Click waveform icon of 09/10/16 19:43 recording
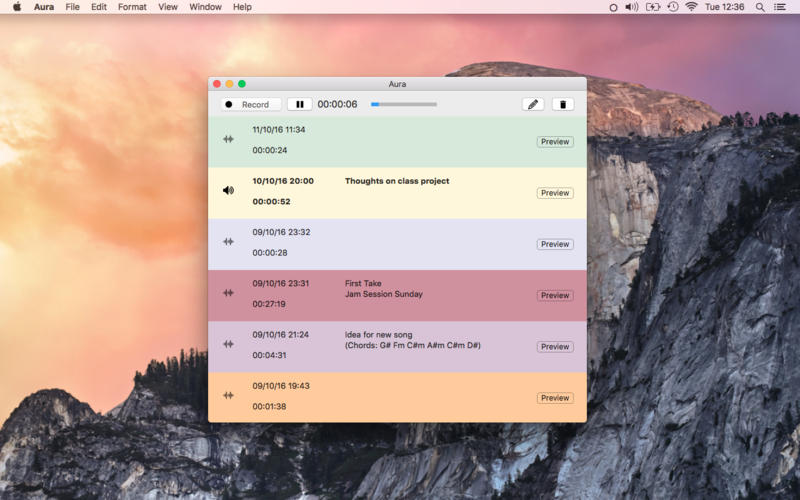 coord(228,395)
